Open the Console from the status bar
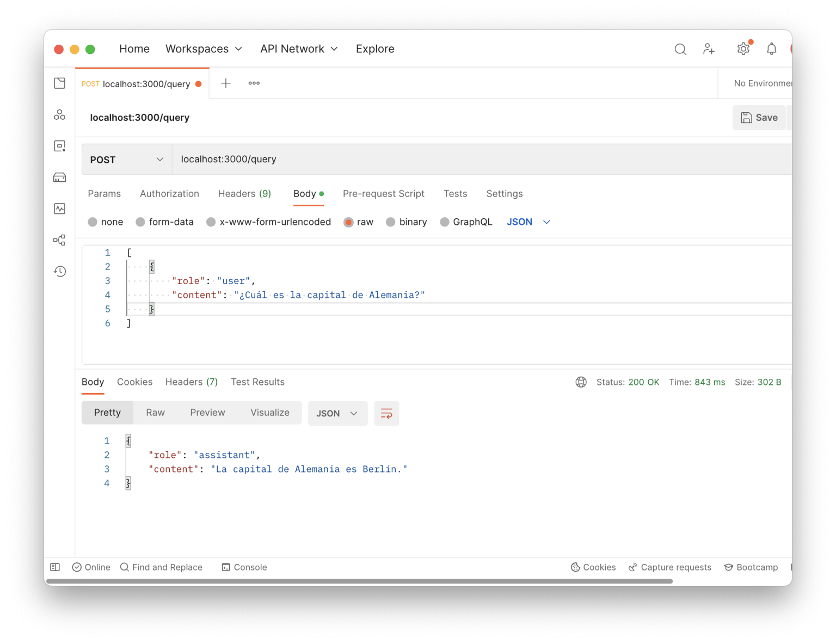Image resolution: width=836 pixels, height=644 pixels. [244, 567]
